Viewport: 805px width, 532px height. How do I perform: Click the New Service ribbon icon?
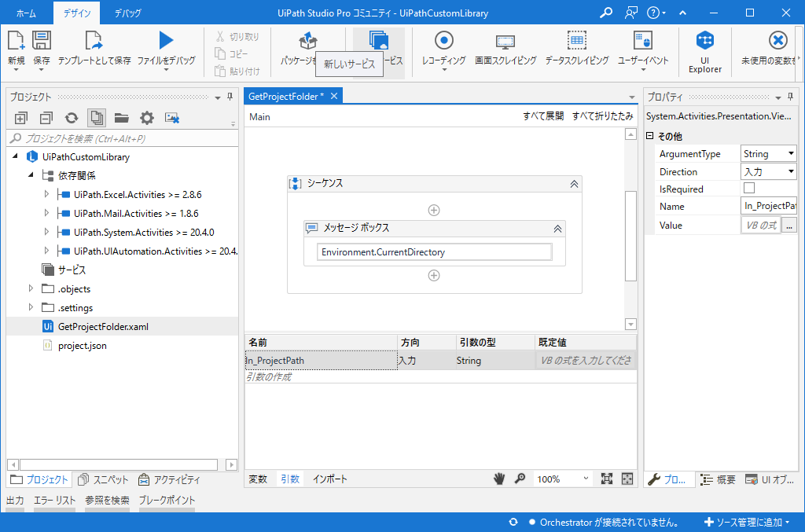click(379, 41)
